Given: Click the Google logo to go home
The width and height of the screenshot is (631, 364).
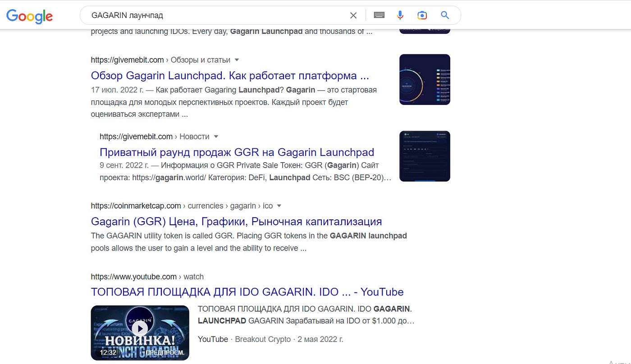Looking at the screenshot, I should [x=29, y=16].
